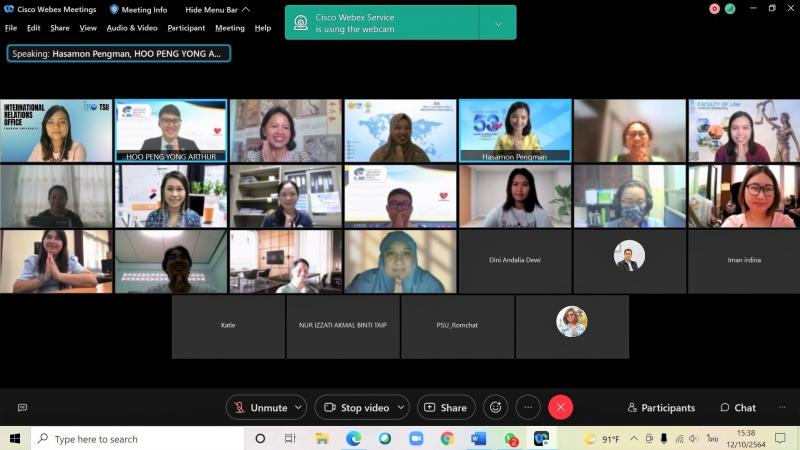Image resolution: width=800 pixels, height=450 pixels.
Task: Switch the input language indicator
Action: (x=712, y=438)
